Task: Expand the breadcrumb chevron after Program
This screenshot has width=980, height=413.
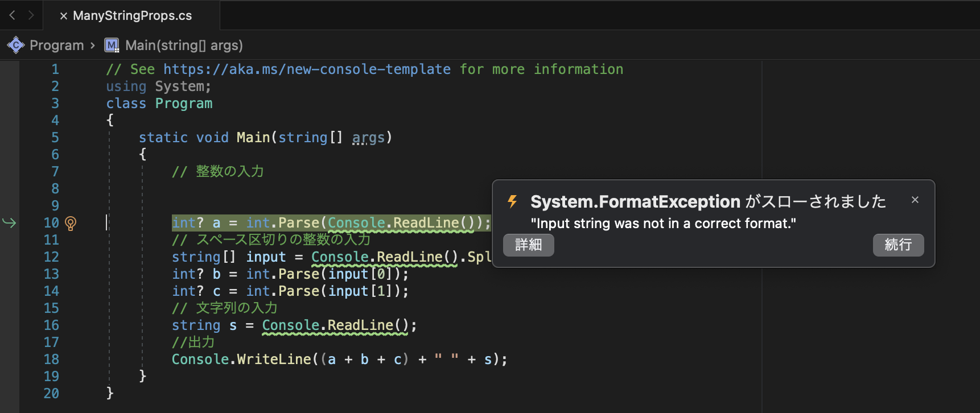Action: tap(92, 45)
